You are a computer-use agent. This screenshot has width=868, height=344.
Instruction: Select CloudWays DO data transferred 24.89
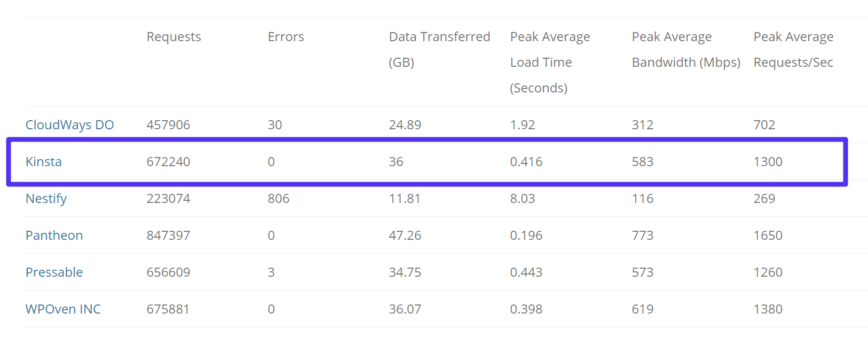405,125
